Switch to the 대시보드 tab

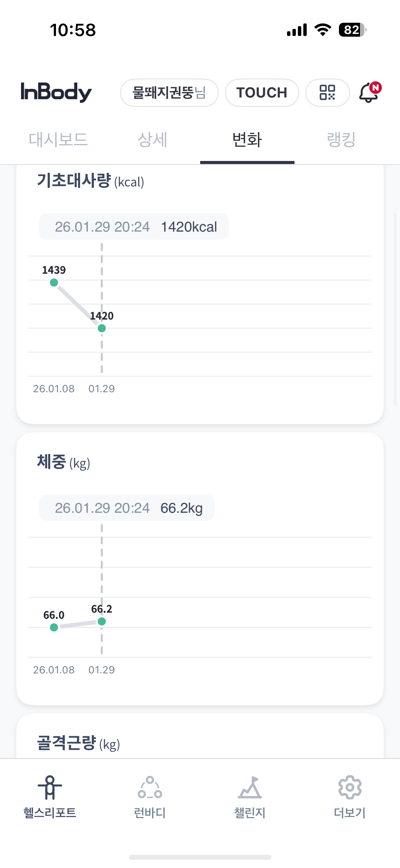(58, 140)
